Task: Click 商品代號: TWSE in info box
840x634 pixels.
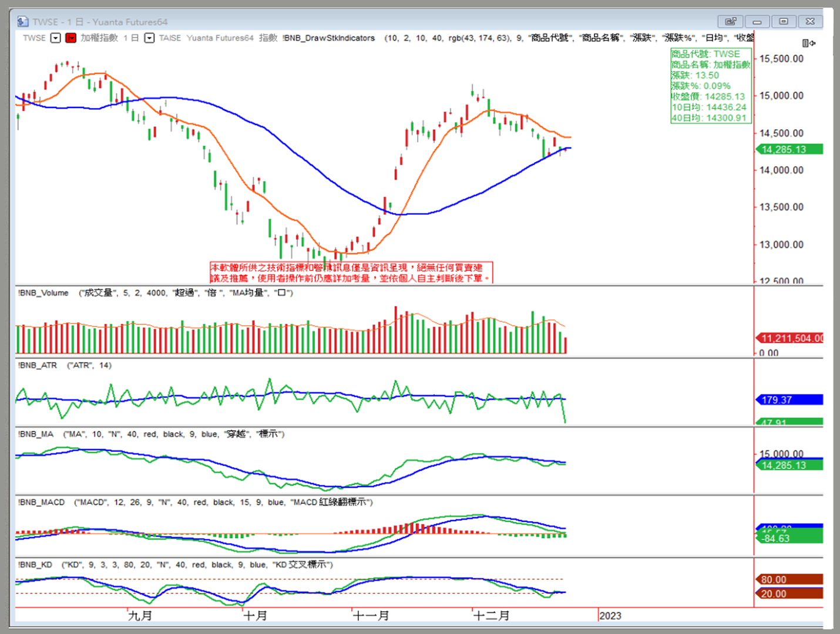Action: coord(705,54)
